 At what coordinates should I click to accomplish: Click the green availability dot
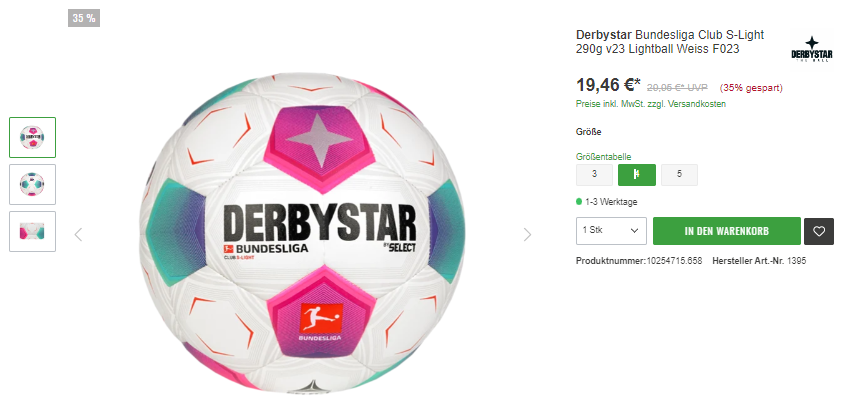click(579, 202)
